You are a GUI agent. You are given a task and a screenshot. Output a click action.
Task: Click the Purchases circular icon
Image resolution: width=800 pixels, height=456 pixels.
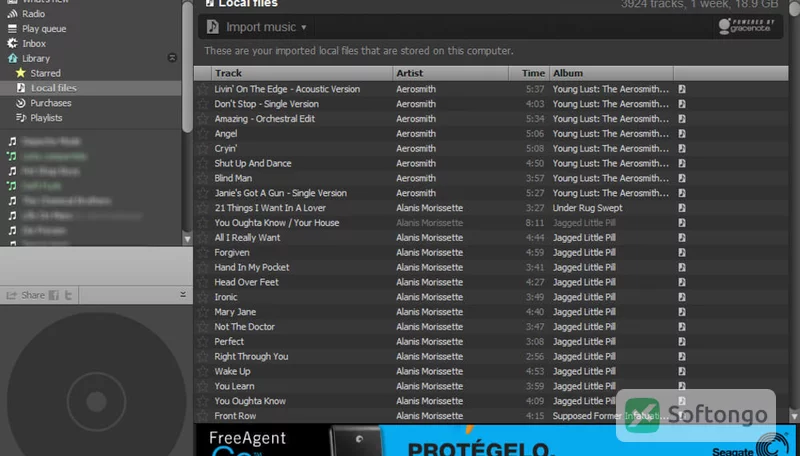pyautogui.click(x=20, y=103)
